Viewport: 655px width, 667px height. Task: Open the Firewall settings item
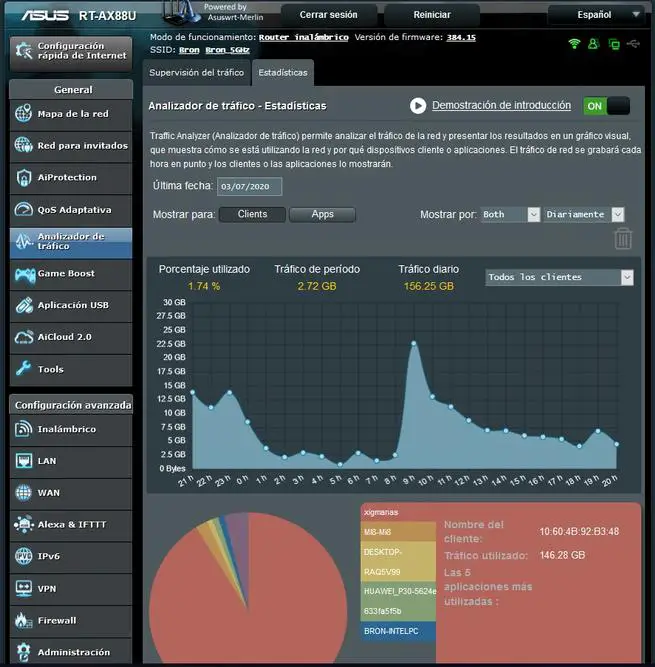point(71,621)
